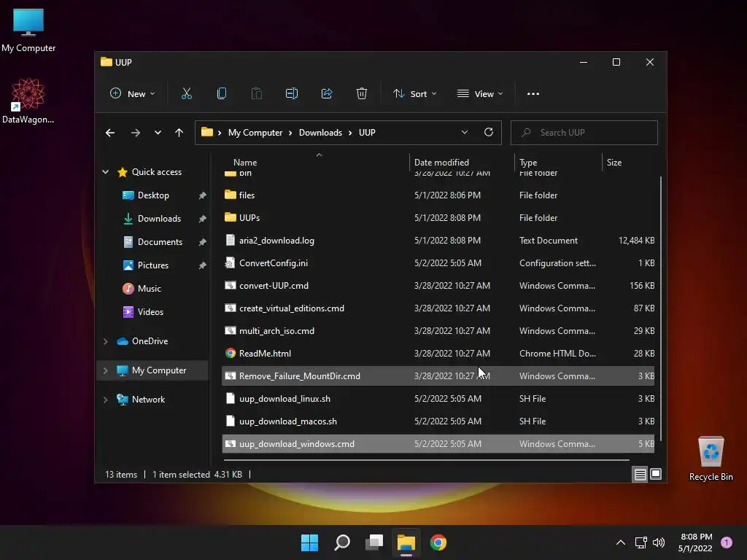The height and width of the screenshot is (560, 747).
Task: Click the Rename icon in toolbar
Action: click(x=292, y=94)
